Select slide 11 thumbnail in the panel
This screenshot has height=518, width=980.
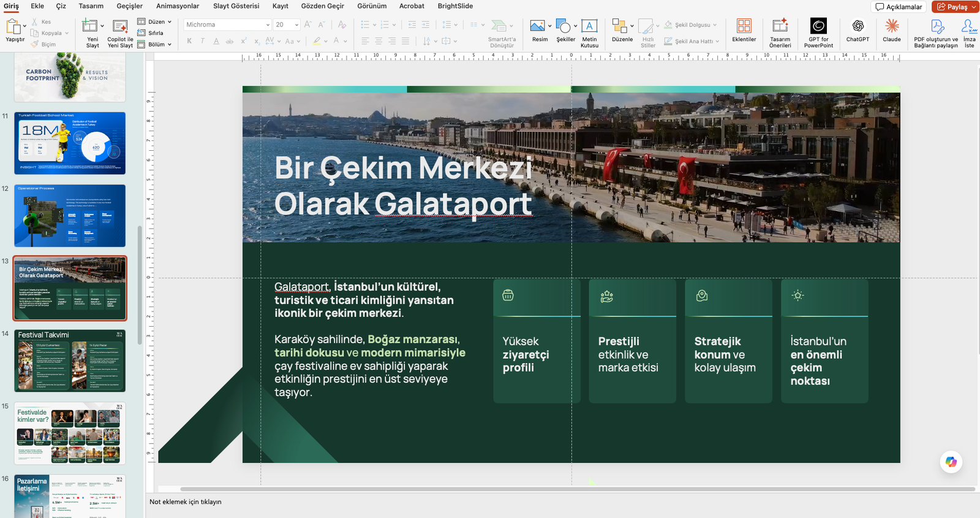tap(70, 143)
